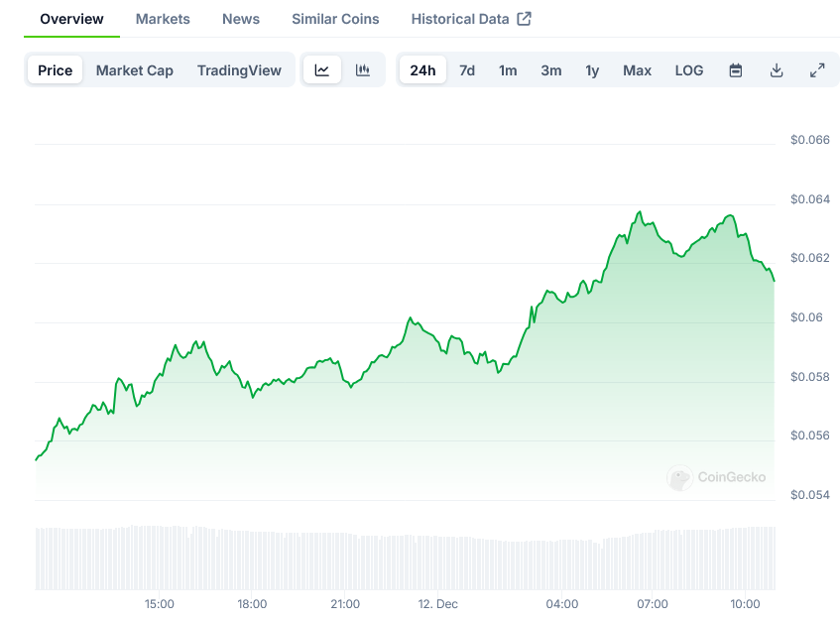Screen dimensions: 840x623
Task: Switch to line chart view icon
Action: (322, 70)
